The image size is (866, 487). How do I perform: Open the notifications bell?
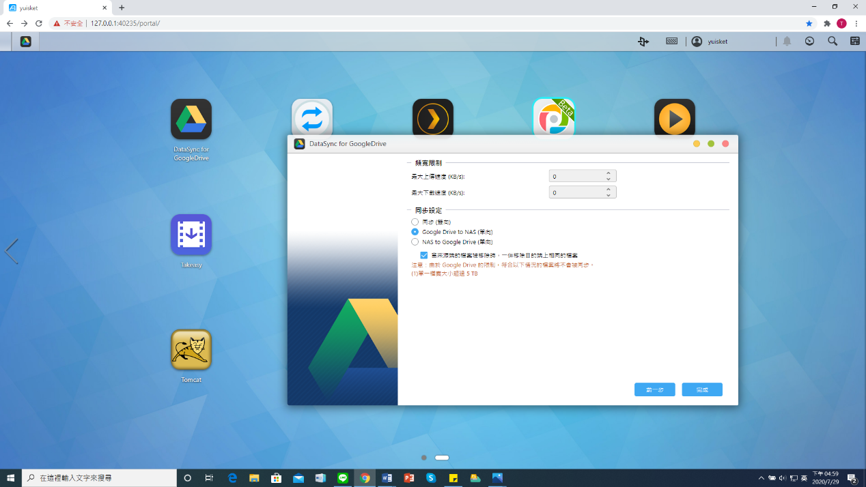(787, 41)
